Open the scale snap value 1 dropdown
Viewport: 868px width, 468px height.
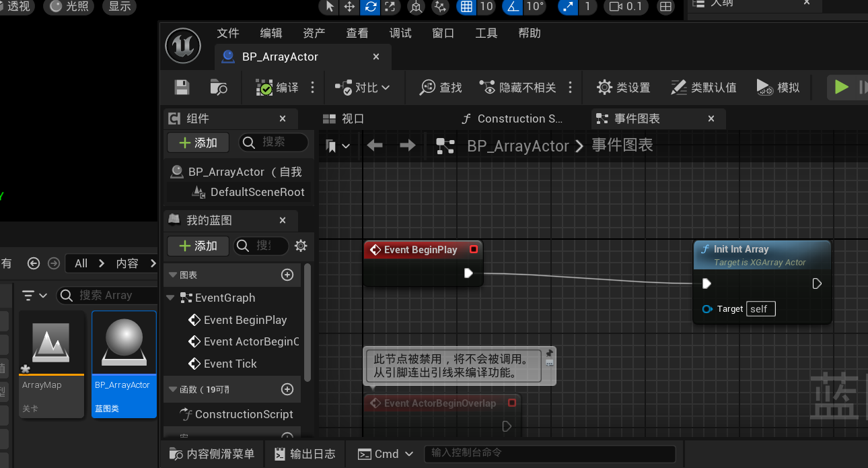coord(587,7)
